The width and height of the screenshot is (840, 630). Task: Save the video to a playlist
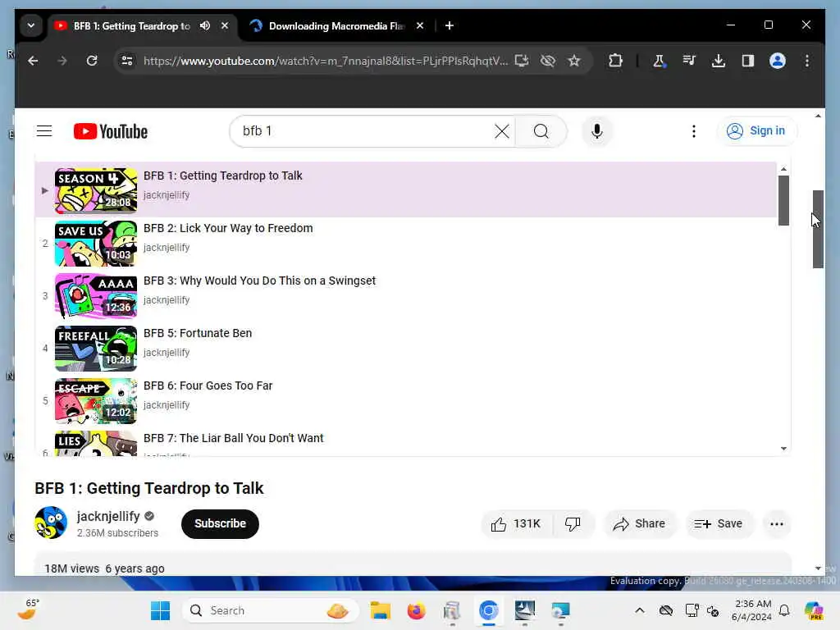point(719,524)
